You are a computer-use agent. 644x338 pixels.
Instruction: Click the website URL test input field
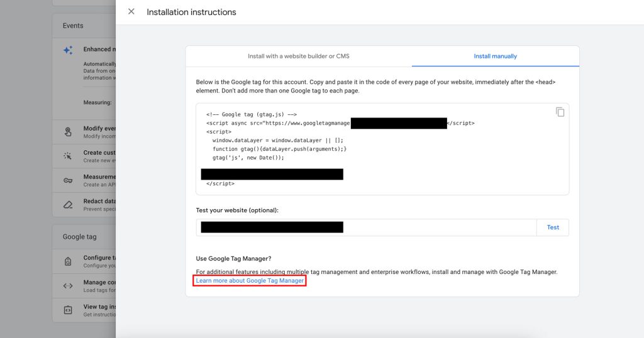tap(367, 227)
